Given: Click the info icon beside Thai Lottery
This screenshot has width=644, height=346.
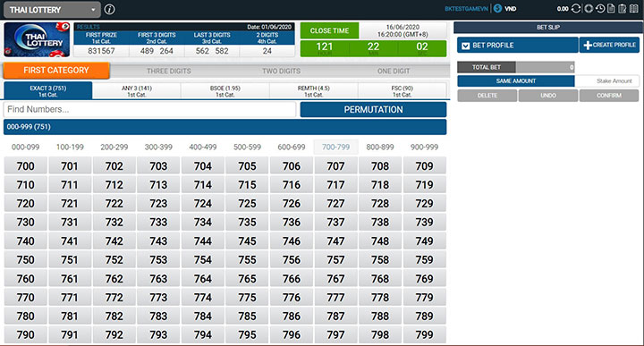Looking at the screenshot, I should pyautogui.click(x=109, y=9).
